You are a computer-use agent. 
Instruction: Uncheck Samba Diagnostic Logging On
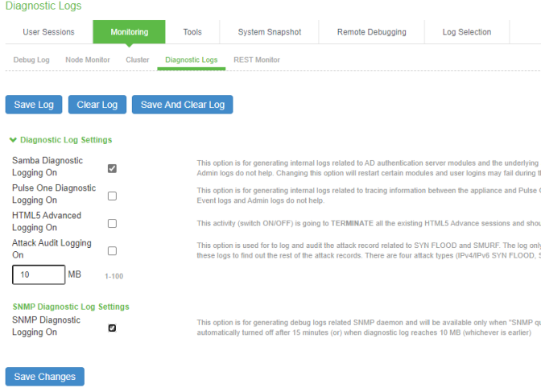click(x=112, y=168)
